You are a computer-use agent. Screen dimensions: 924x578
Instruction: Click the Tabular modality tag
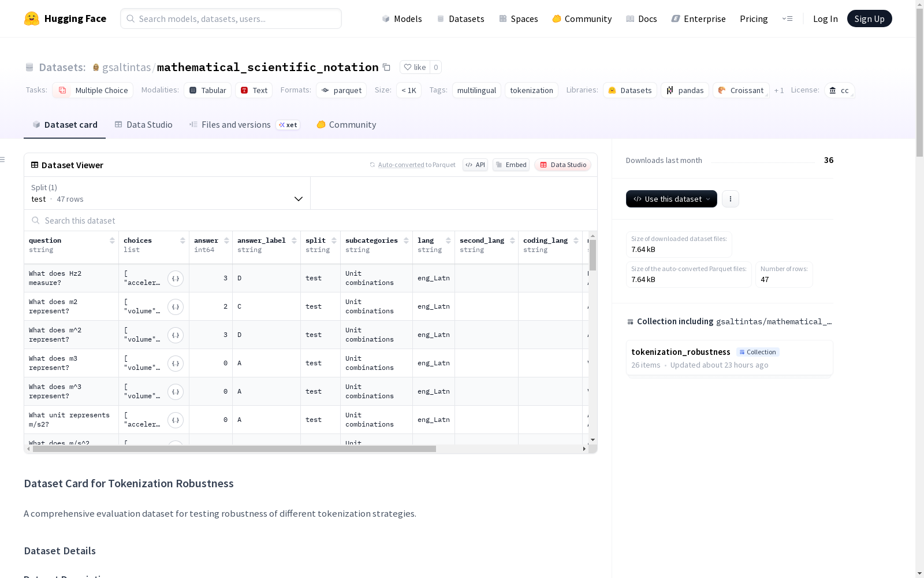(208, 90)
